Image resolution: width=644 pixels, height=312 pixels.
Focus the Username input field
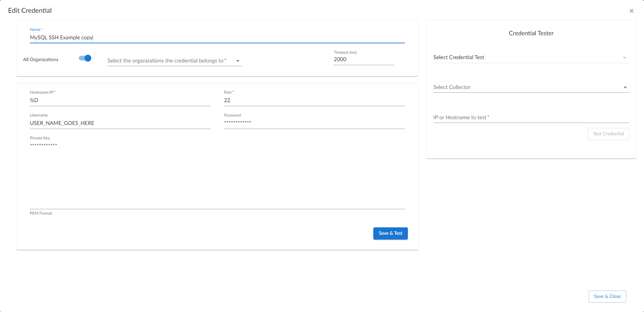[120, 123]
